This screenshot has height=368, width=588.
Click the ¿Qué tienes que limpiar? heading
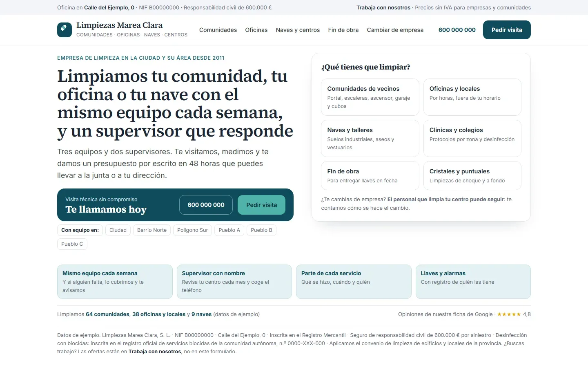coord(366,67)
